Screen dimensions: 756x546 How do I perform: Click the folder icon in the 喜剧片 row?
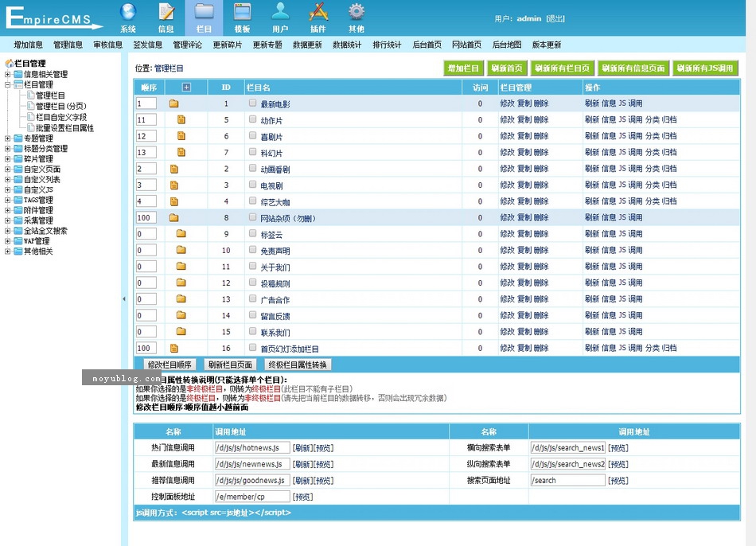[x=181, y=136]
